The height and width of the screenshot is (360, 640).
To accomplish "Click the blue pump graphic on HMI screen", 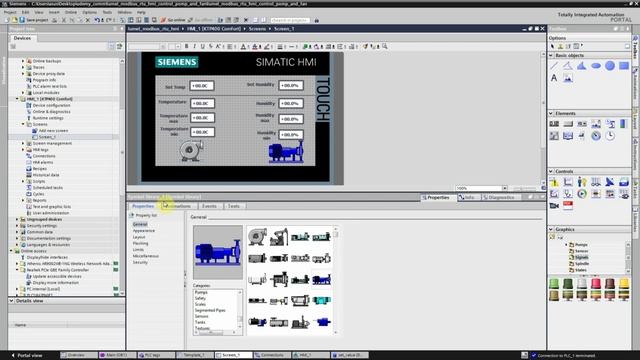I will (x=286, y=152).
